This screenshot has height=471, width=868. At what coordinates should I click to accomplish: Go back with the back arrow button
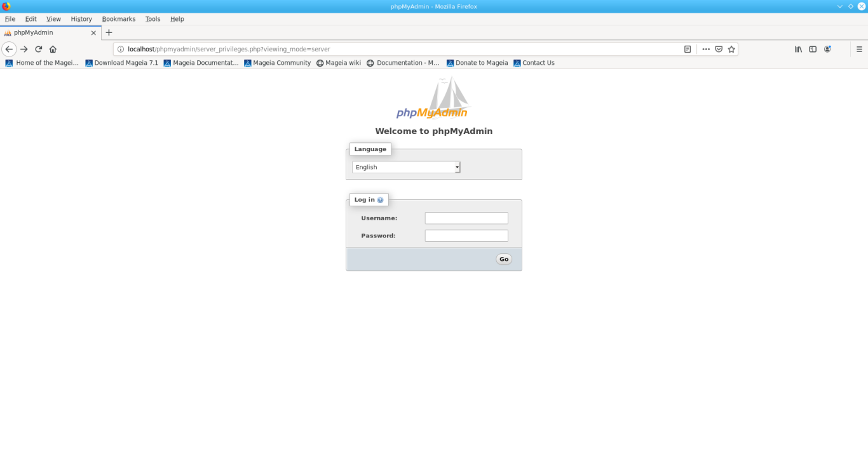[9, 49]
